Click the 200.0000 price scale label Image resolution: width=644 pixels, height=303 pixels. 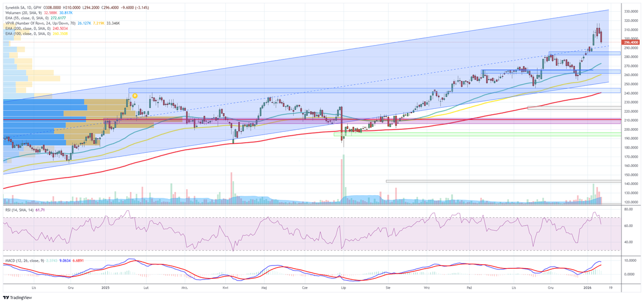631,129
